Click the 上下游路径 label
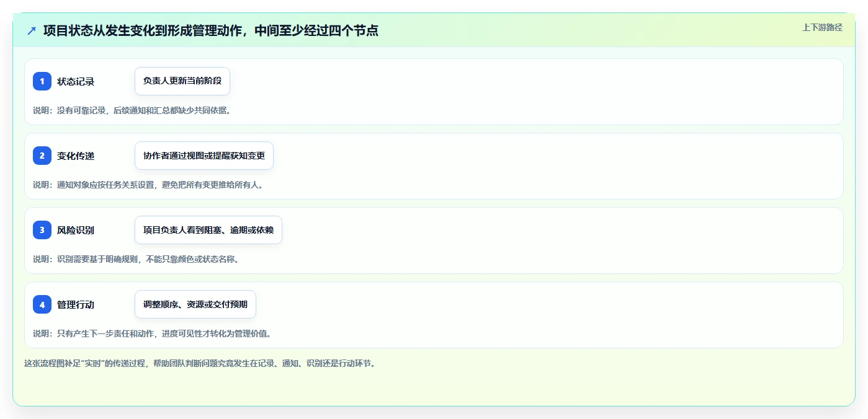This screenshot has height=419, width=868. (822, 27)
